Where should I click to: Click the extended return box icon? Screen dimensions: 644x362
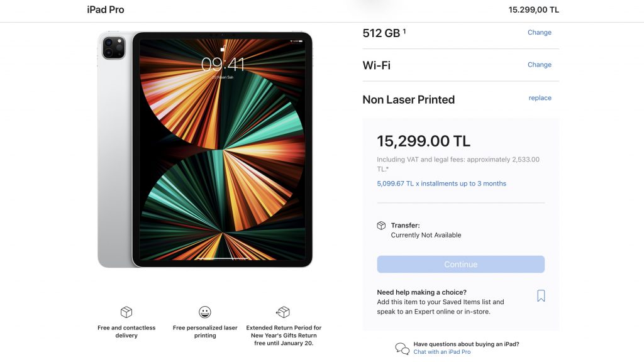[283, 312]
